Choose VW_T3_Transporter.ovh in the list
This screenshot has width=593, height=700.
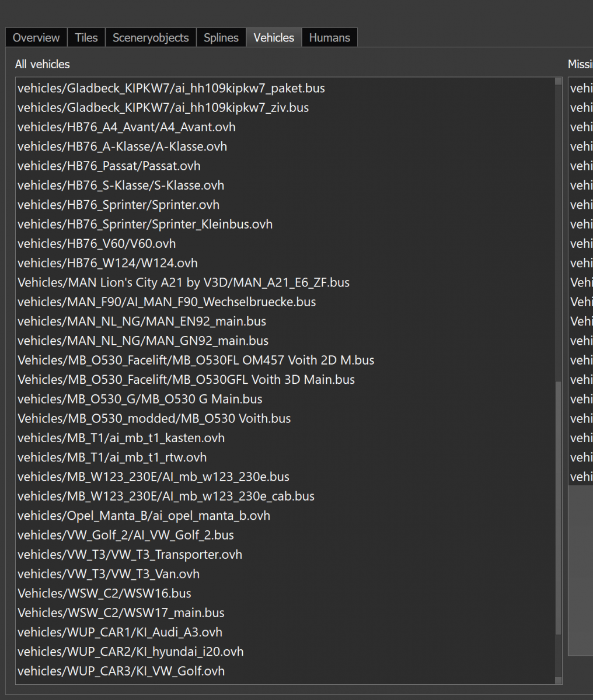pos(130,555)
